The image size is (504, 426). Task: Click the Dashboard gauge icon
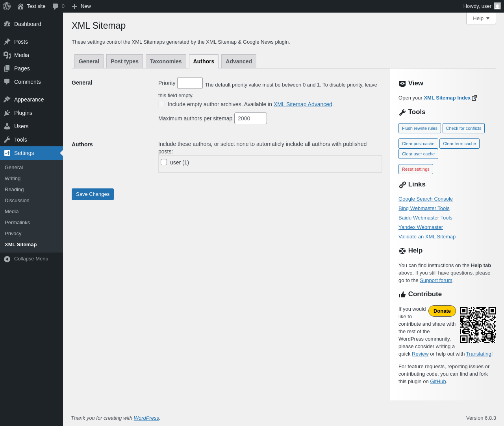7,24
